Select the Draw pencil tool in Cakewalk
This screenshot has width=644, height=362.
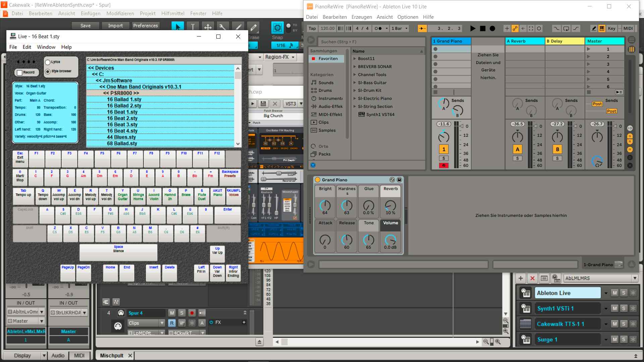pos(238,26)
